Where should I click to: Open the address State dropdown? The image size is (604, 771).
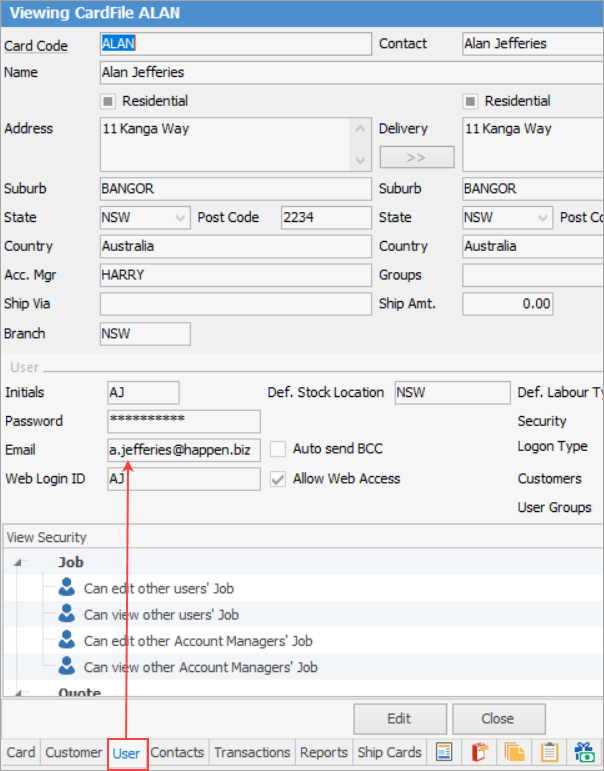pos(180,218)
